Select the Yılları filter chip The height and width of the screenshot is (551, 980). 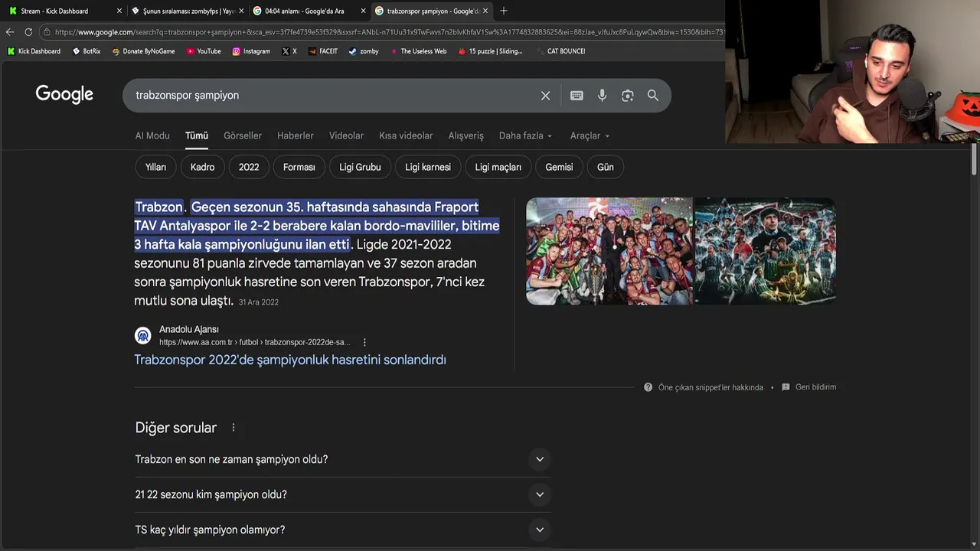tap(155, 167)
